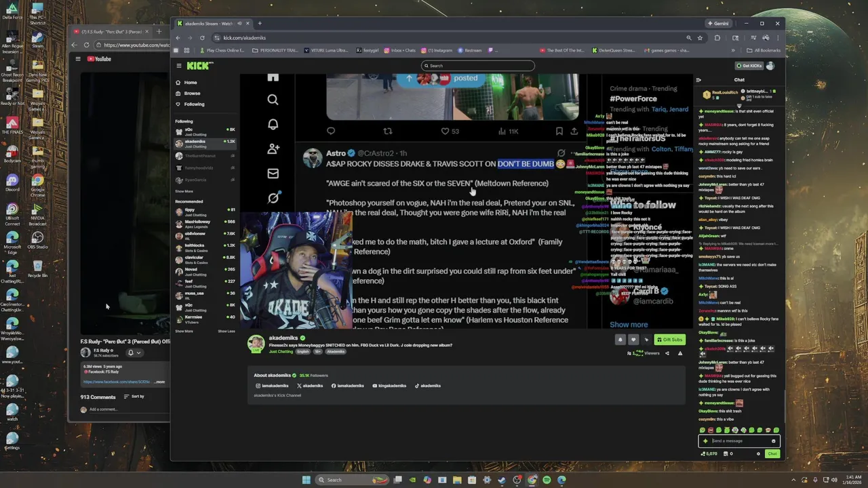
Task: Open the YouTube guide menu in the back window
Action: point(78,59)
